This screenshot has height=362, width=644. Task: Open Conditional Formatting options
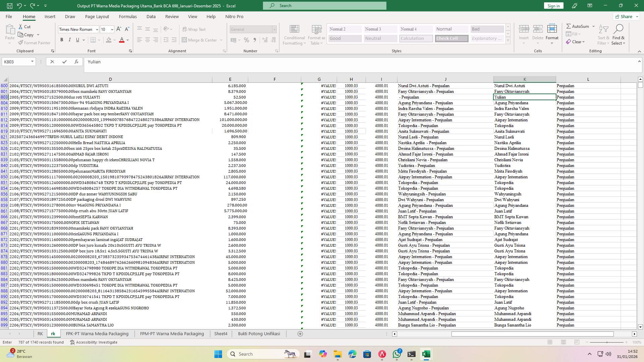point(294,35)
